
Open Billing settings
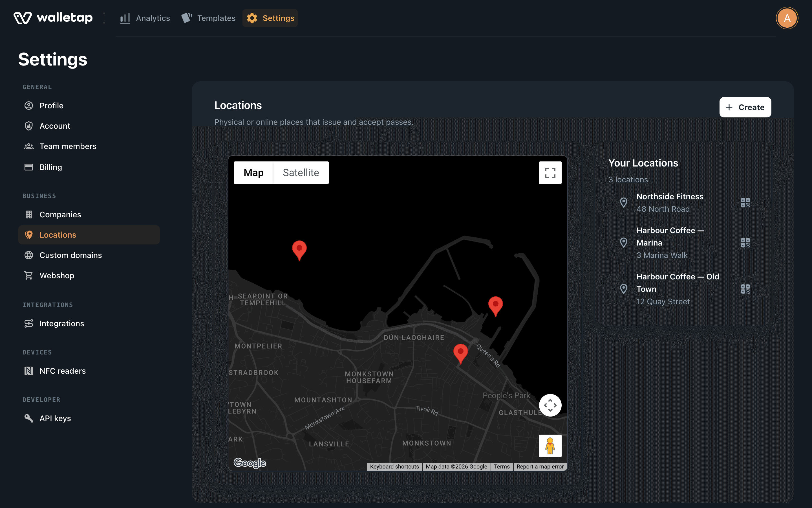(89, 167)
